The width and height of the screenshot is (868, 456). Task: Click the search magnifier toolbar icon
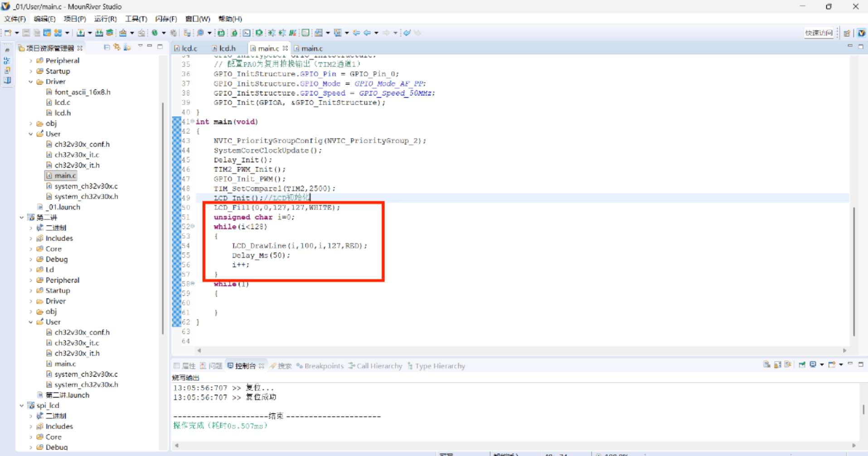(200, 33)
